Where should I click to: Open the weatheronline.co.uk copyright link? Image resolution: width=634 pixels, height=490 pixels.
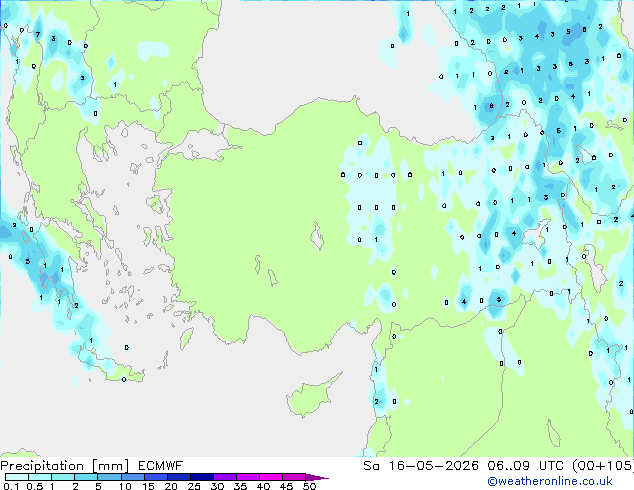(x=550, y=481)
